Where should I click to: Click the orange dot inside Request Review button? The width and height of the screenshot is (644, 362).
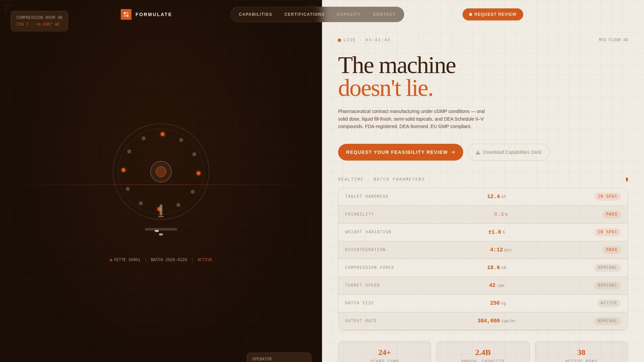click(471, 14)
